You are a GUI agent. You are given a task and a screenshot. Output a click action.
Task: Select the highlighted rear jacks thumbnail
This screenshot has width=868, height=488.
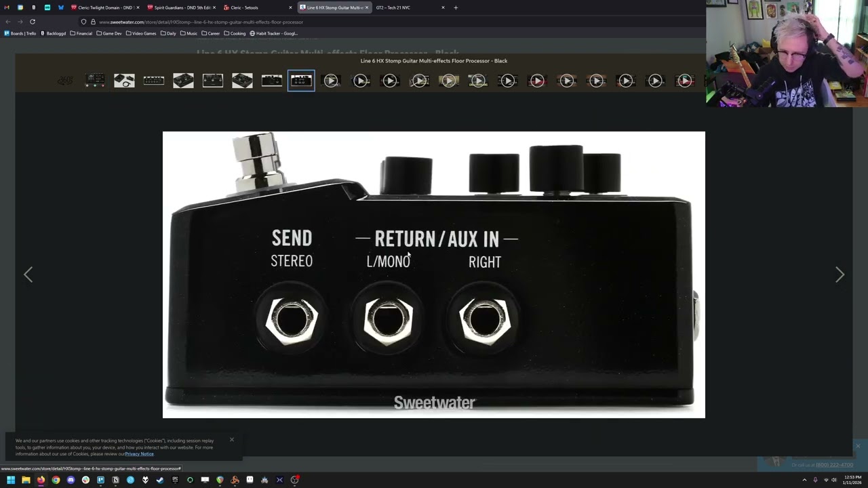coord(301,81)
